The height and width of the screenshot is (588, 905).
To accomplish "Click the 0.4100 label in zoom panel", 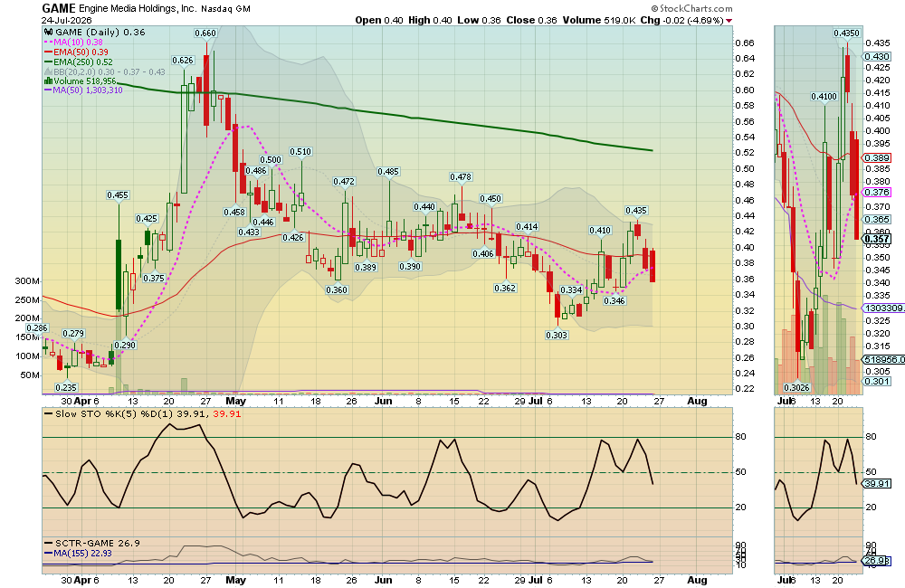I will click(x=824, y=97).
